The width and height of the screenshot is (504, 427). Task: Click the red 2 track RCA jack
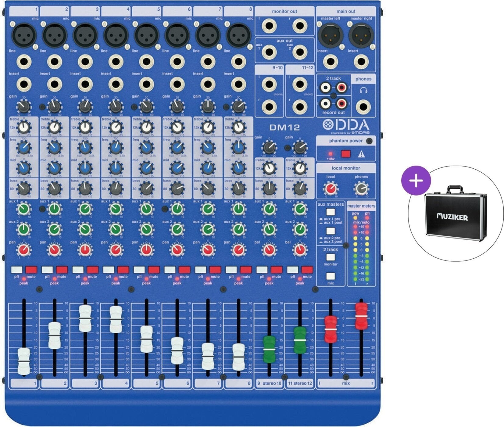(341, 88)
